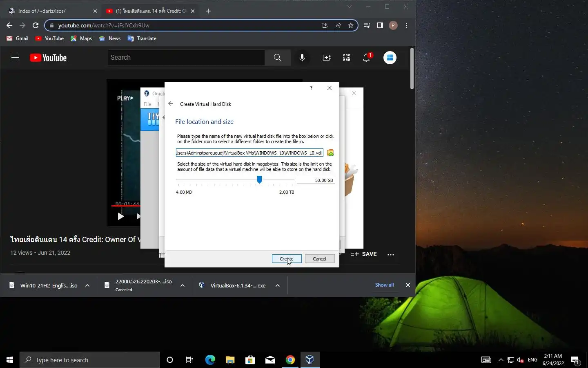Expand options for 22000.526 iso download
The height and width of the screenshot is (368, 588).
pyautogui.click(x=183, y=285)
